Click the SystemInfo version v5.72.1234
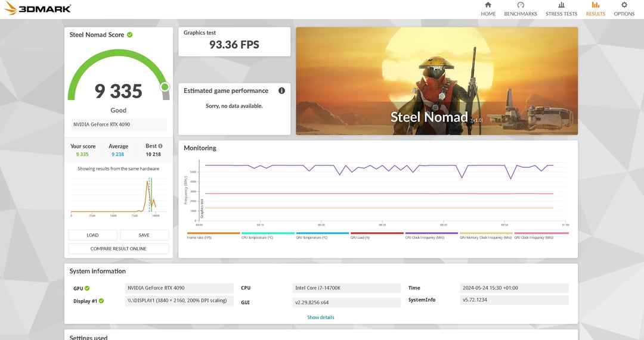Image resolution: width=644 pixels, height=340 pixels. [x=514, y=300]
